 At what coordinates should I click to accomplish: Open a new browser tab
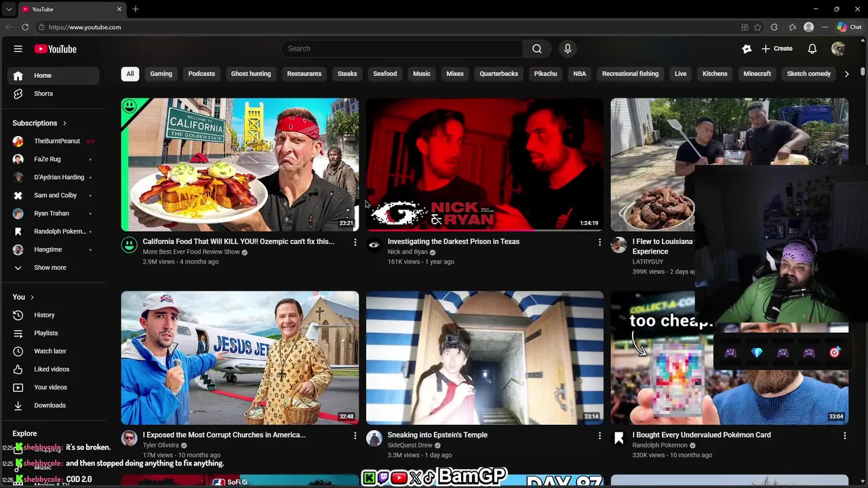(x=136, y=9)
